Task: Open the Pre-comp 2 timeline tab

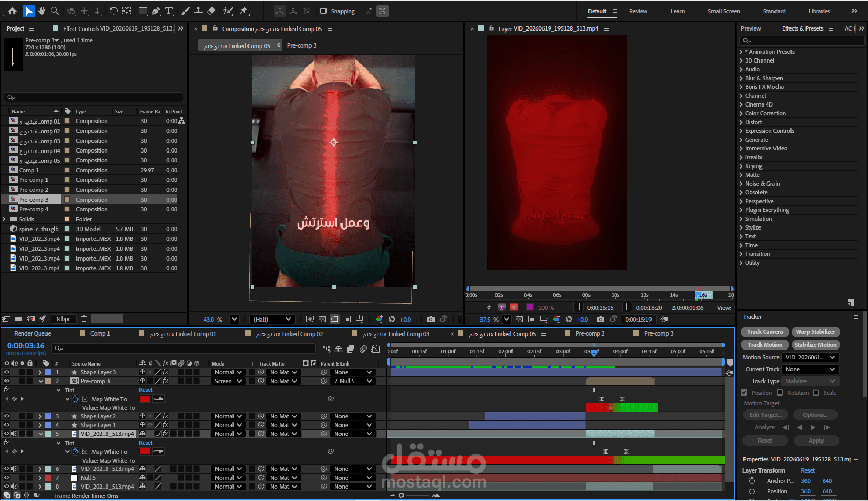Action: click(590, 334)
